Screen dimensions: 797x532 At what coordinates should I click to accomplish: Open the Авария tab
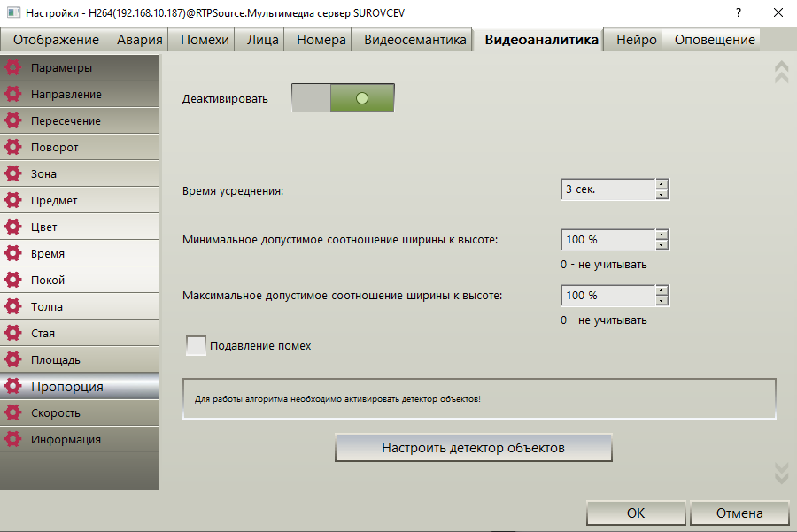click(136, 40)
